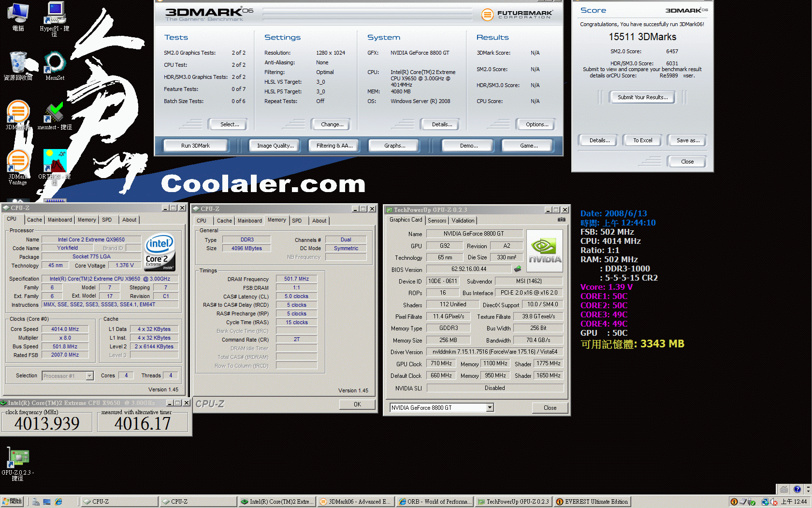Open SPD tab in the middle CPU-Z window

pos(297,221)
